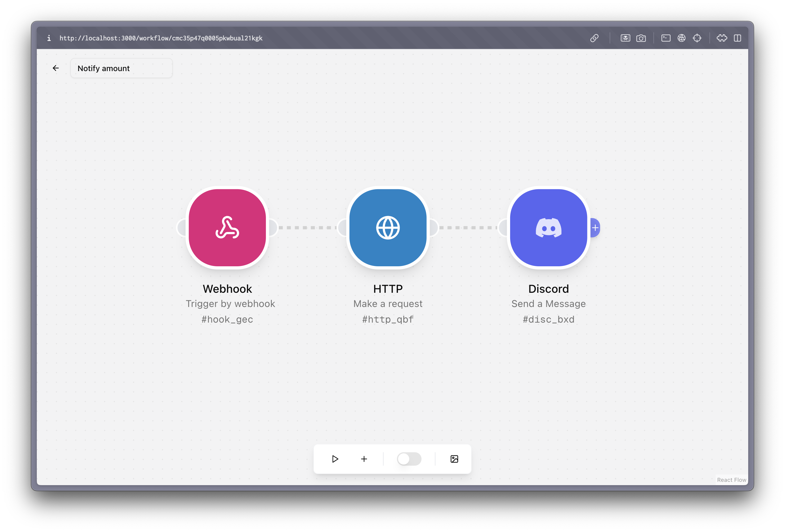The image size is (785, 532).
Task: Click the Discord node input handle
Action: click(x=503, y=228)
